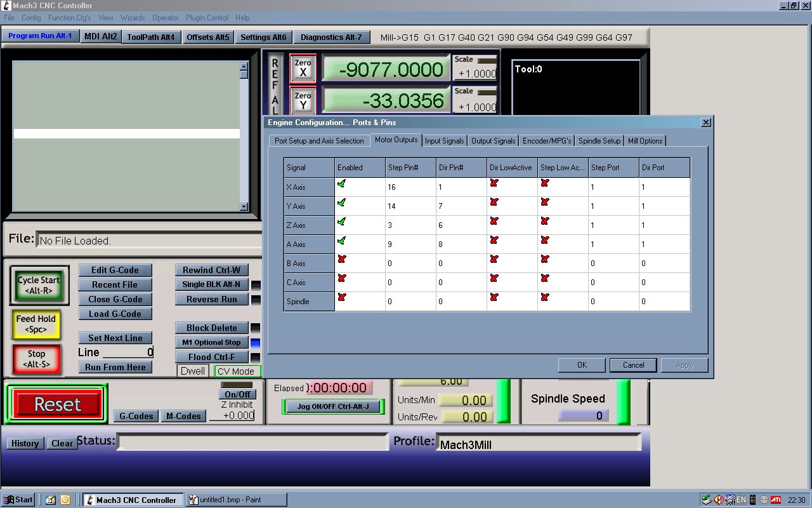This screenshot has height=508, width=812.
Task: Enable the B Axis motor output
Action: click(x=342, y=260)
